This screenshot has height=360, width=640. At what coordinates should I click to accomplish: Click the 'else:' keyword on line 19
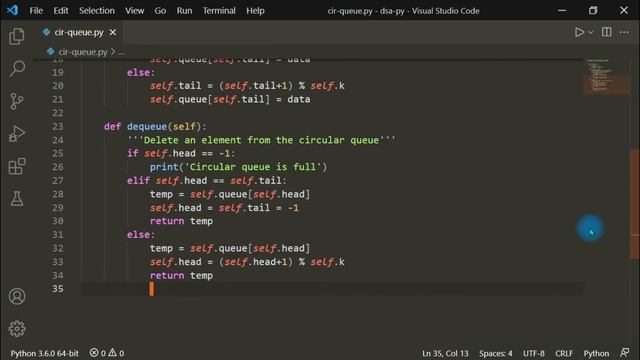click(x=141, y=73)
